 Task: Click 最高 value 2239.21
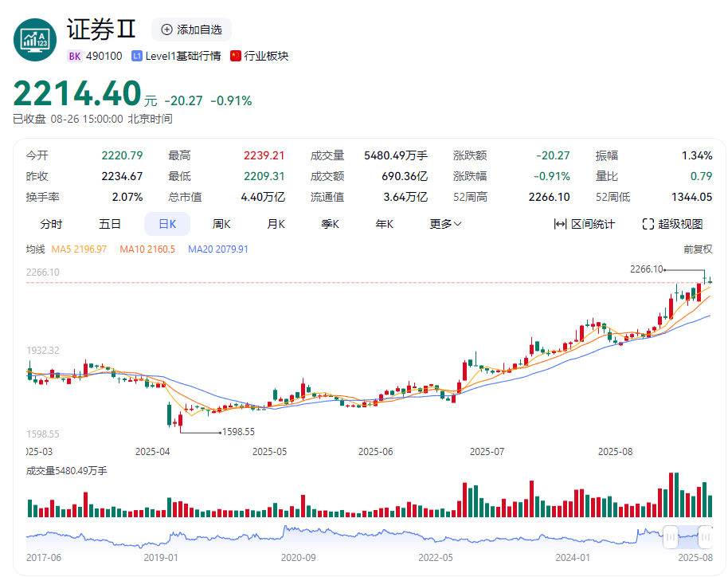[x=264, y=155]
